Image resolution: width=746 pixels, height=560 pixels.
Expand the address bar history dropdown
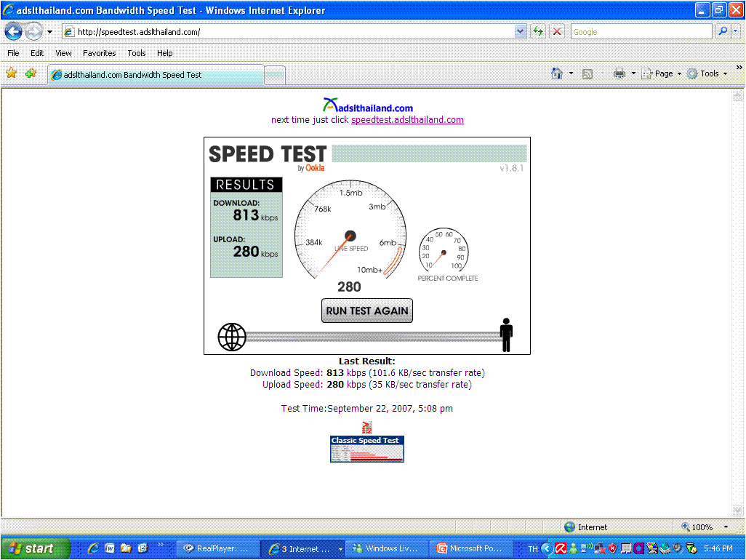(520, 32)
